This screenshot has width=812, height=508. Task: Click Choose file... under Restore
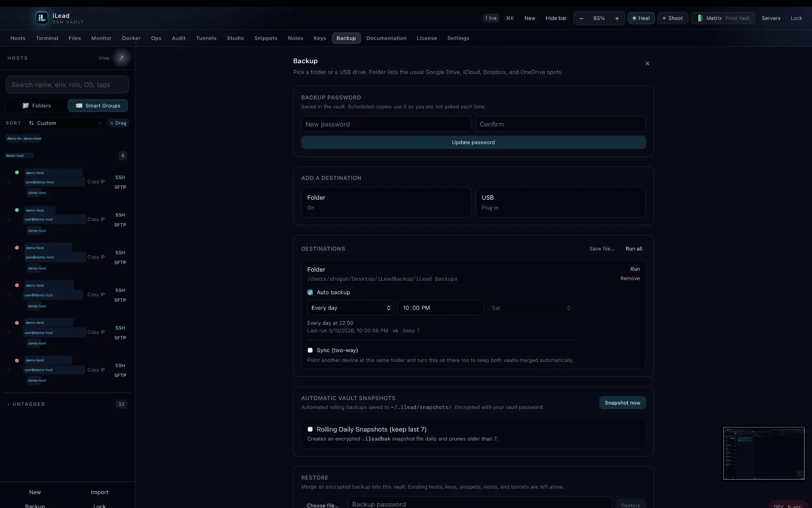pyautogui.click(x=322, y=505)
